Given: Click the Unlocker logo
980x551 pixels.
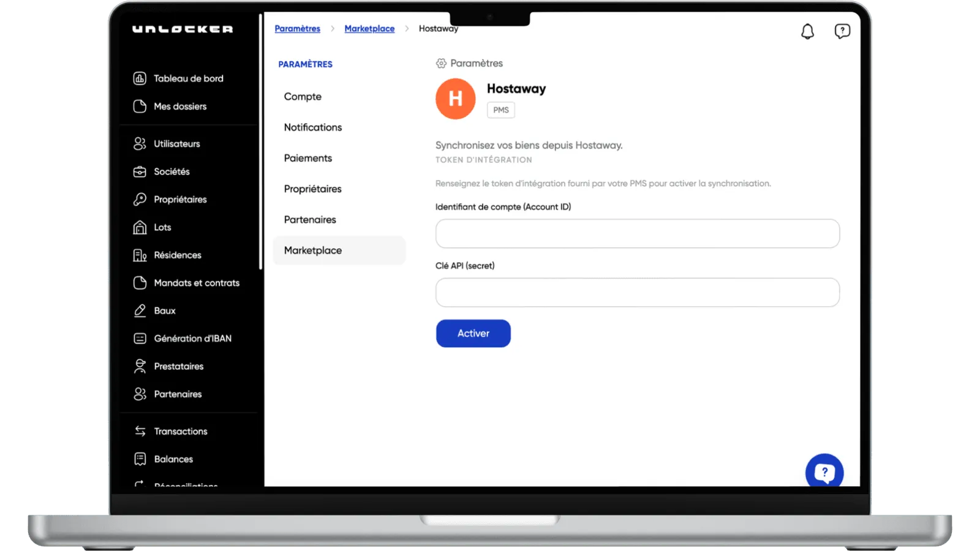Looking at the screenshot, I should tap(183, 29).
